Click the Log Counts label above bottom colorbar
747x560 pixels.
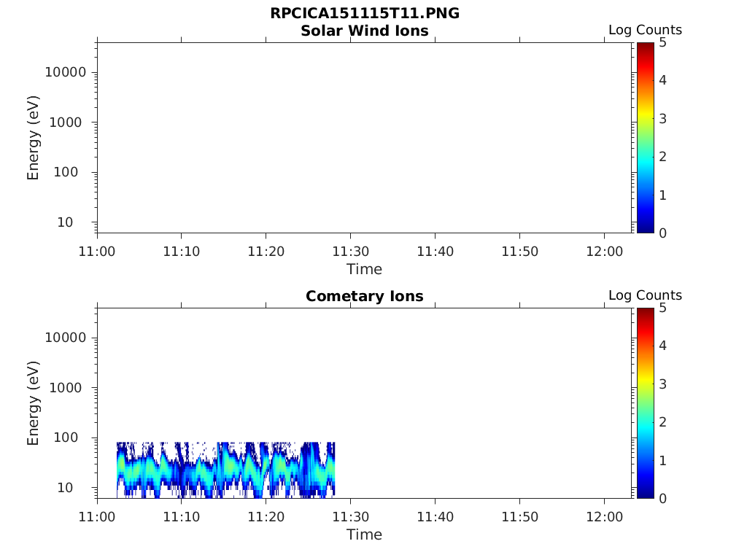645,295
